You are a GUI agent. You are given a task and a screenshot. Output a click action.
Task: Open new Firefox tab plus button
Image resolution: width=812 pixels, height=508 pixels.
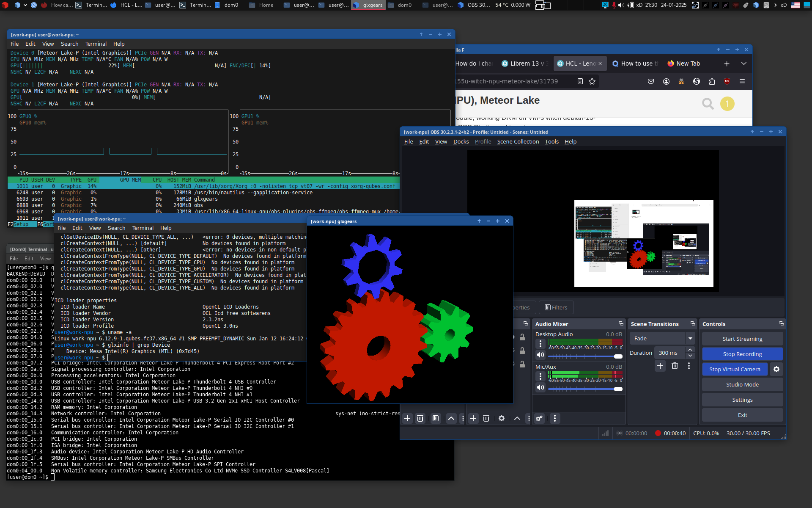pos(727,63)
